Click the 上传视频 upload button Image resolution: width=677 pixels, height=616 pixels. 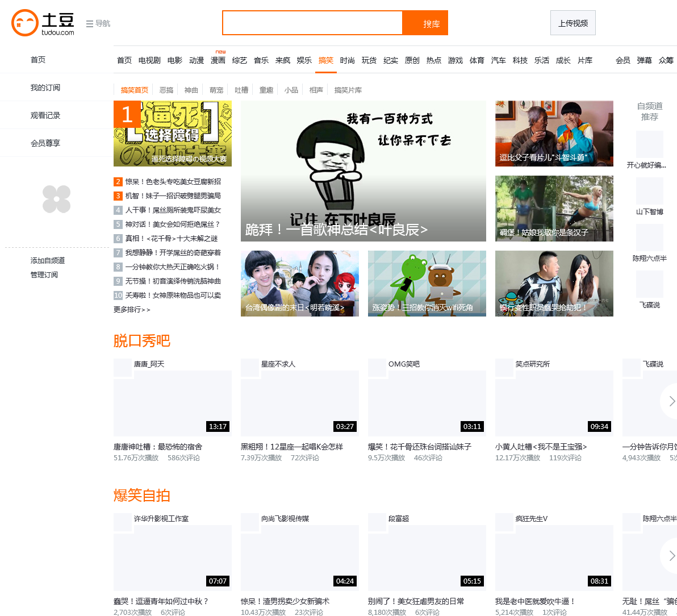(x=572, y=23)
